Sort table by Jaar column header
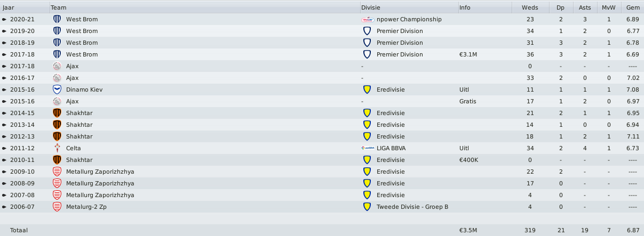Viewport: 644px width, 236px height. (x=25, y=7)
